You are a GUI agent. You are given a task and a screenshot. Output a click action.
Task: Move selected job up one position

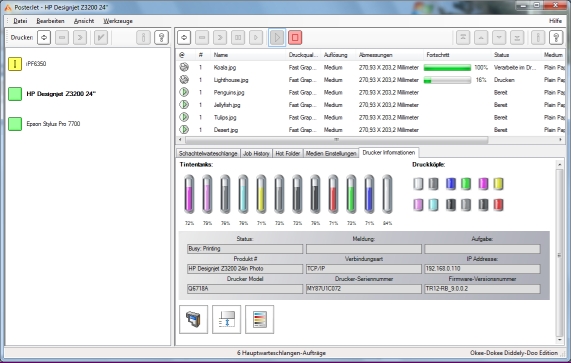tap(481, 38)
